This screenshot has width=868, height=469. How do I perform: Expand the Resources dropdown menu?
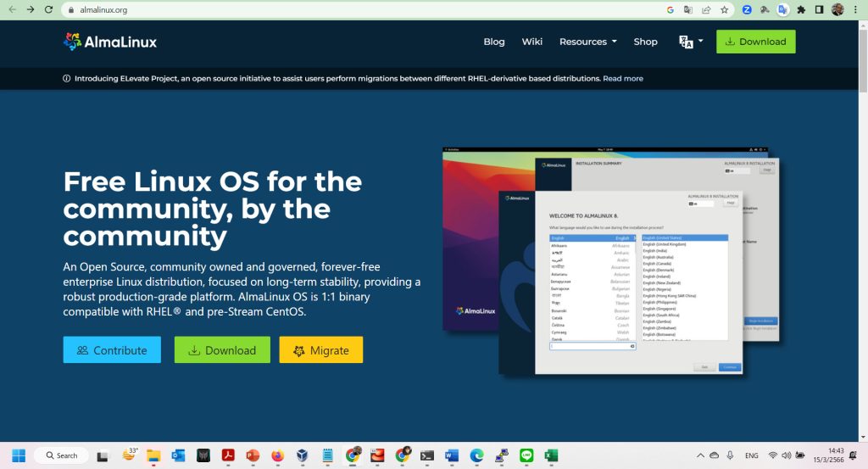coord(587,42)
